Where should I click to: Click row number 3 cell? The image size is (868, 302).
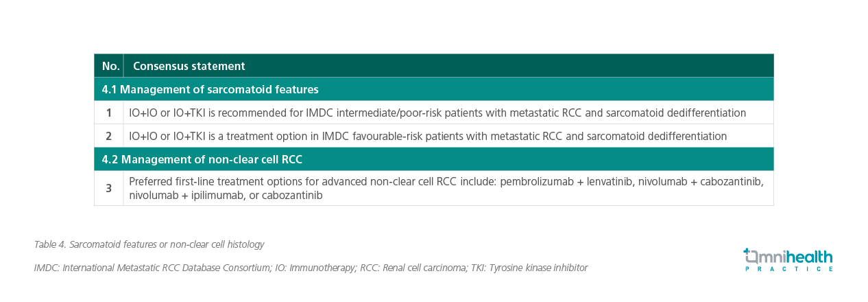click(x=109, y=188)
